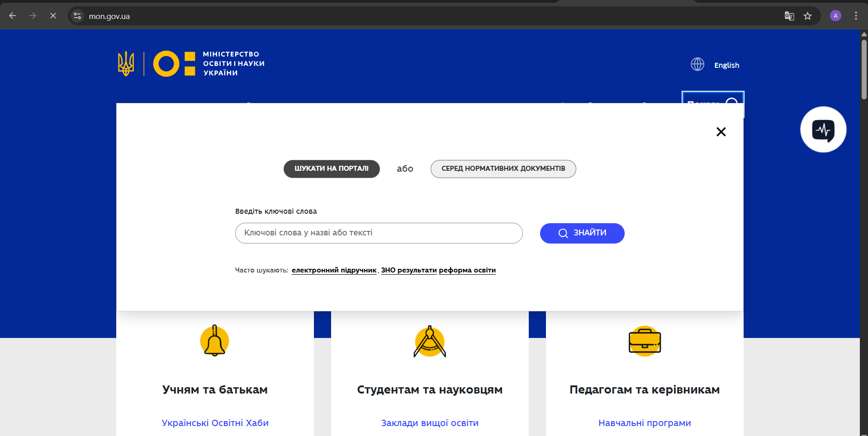Click the yellow bell icon
This screenshot has width=868, height=436.
point(214,341)
